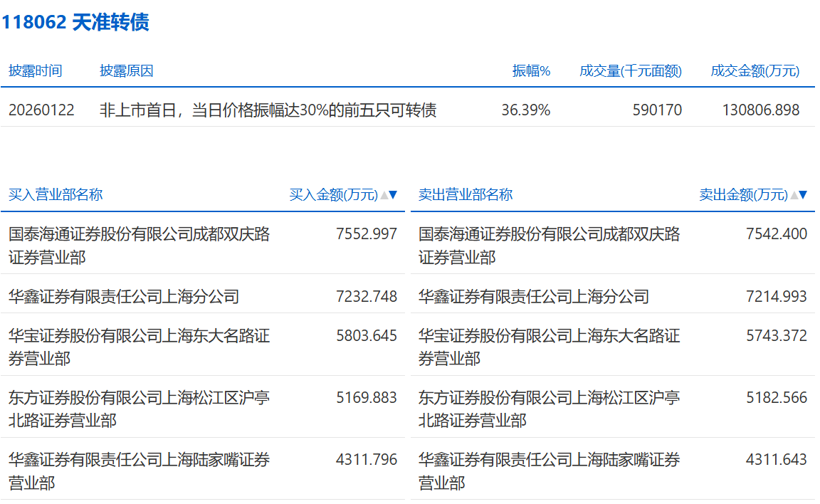Open buy-side 国泰海通证券成都双庆路 branch entry
This screenshot has width=820, height=504.
pos(139,245)
